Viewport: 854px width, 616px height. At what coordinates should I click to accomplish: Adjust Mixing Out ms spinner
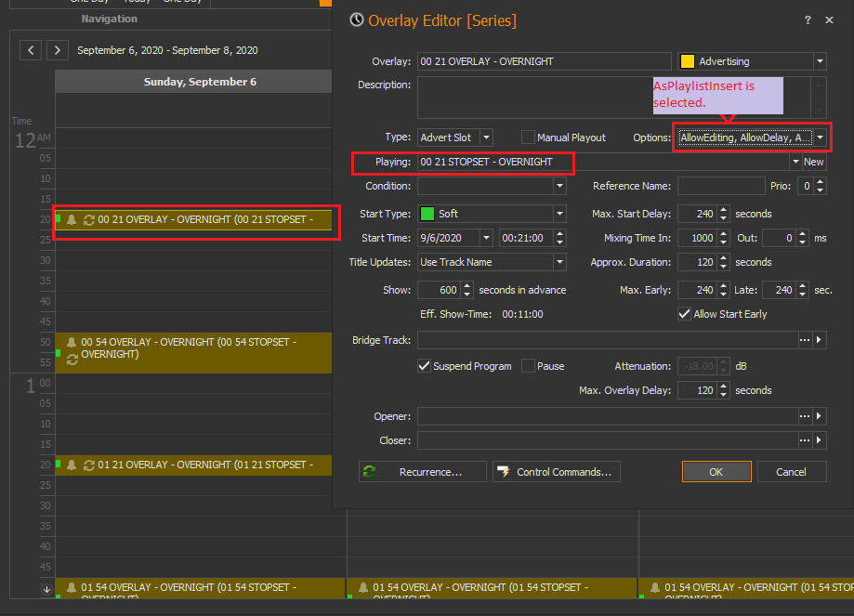[x=802, y=238]
